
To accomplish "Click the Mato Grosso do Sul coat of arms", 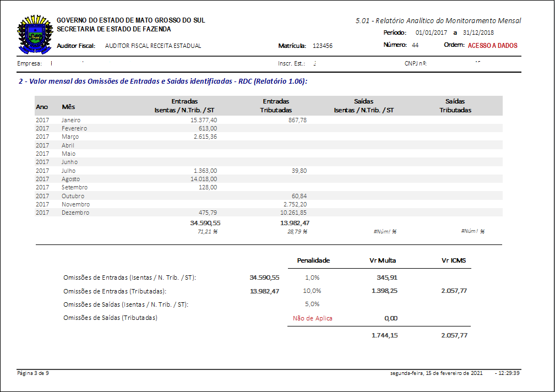I will pyautogui.click(x=35, y=34).
